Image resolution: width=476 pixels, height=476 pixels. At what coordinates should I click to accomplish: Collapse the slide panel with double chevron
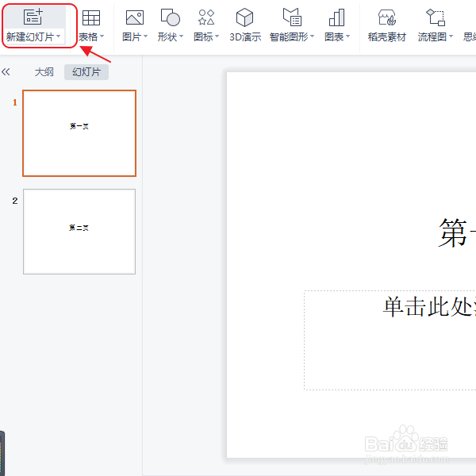(6, 72)
